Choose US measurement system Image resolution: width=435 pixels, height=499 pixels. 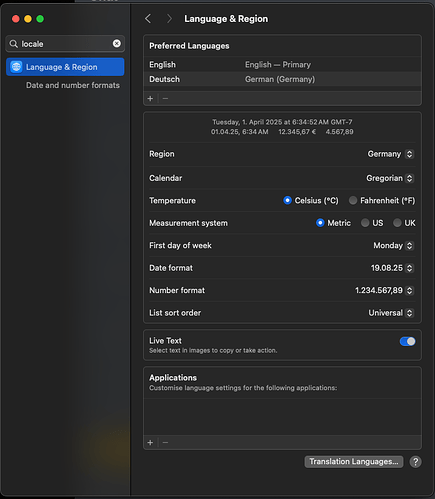[x=365, y=223]
